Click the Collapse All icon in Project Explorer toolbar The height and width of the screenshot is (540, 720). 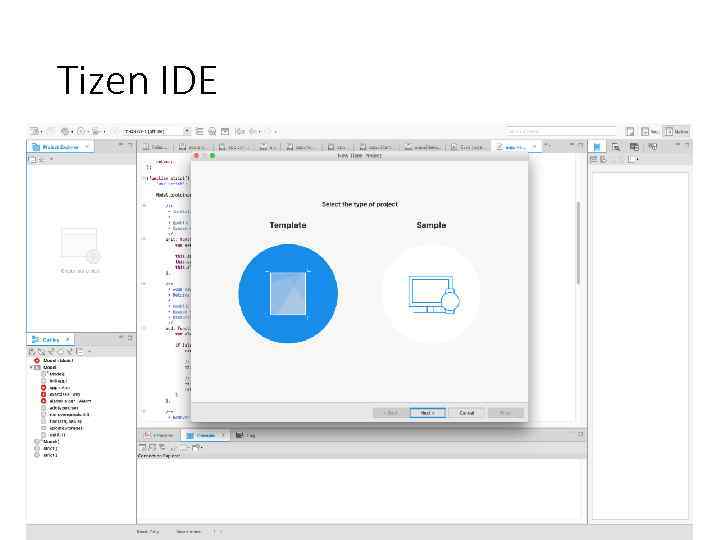click(33, 159)
